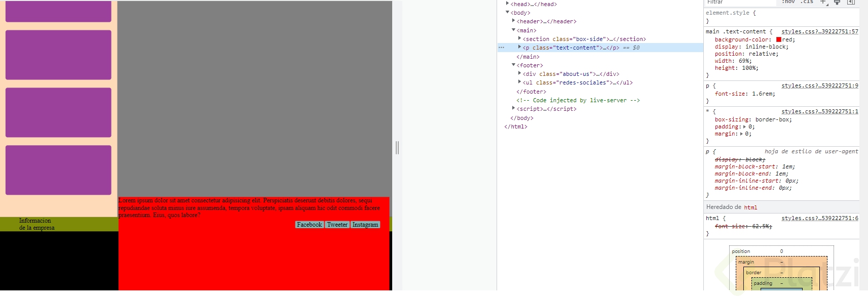Open the element classes paintbrush icon

coord(837,2)
